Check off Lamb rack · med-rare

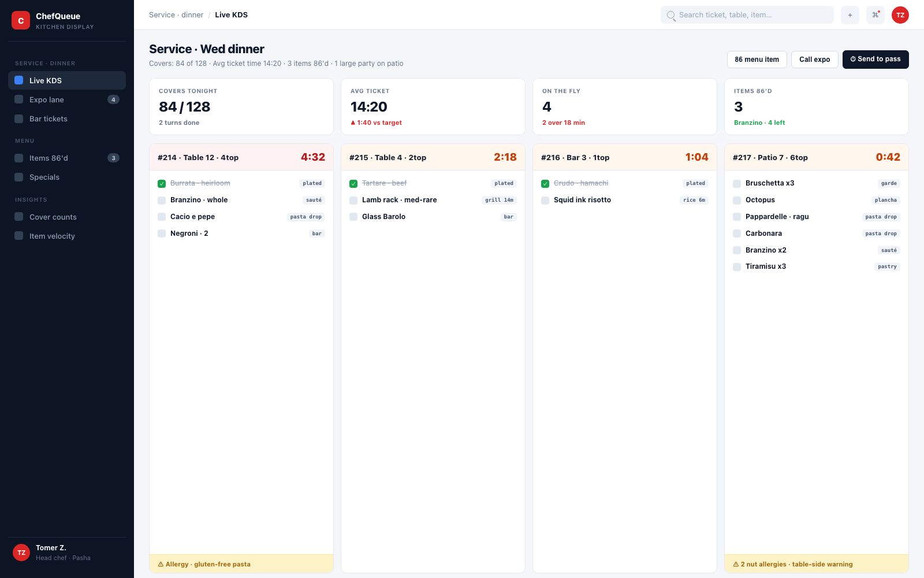coord(353,201)
